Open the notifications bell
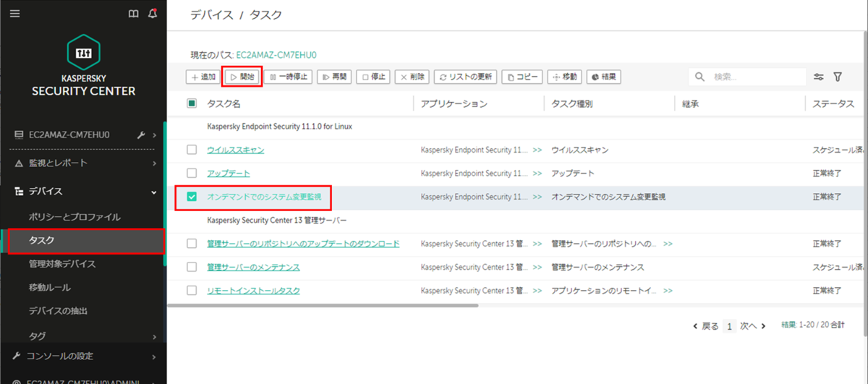 pyautogui.click(x=152, y=14)
